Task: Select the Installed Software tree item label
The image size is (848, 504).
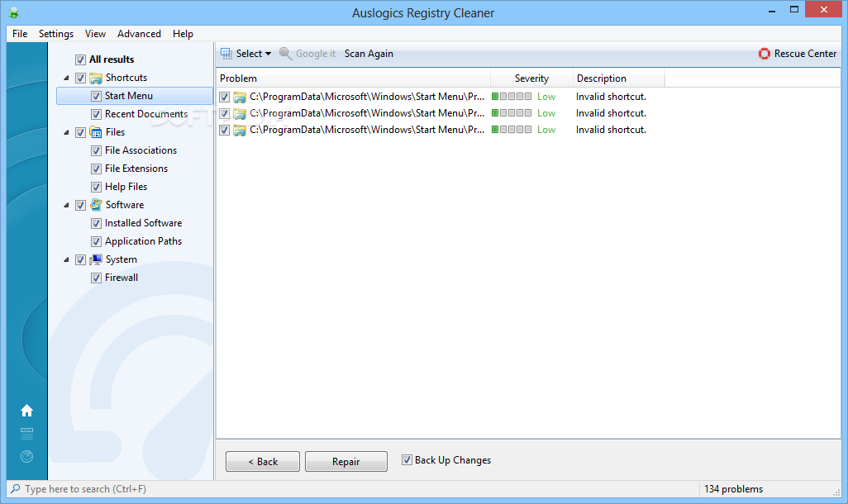Action: pyautogui.click(x=143, y=223)
